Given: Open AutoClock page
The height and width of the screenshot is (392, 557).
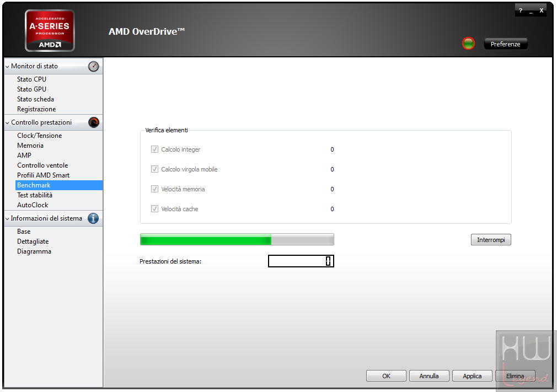Looking at the screenshot, I should (x=33, y=205).
